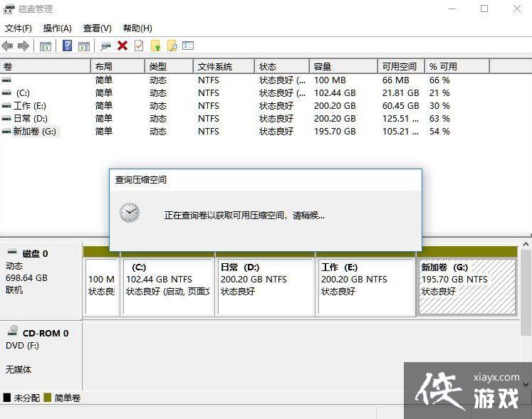The image size is (532, 419).
Task: Click the Back arrow toolbar icon
Action: pyautogui.click(x=7, y=46)
